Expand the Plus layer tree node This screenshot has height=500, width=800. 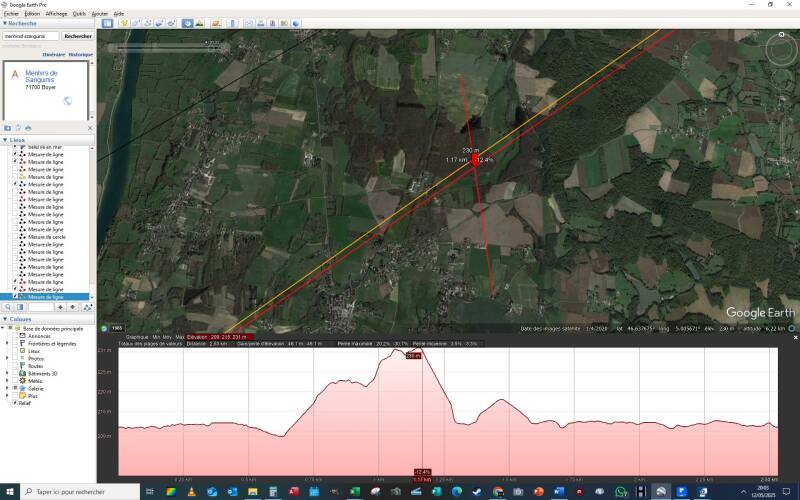tap(8, 396)
